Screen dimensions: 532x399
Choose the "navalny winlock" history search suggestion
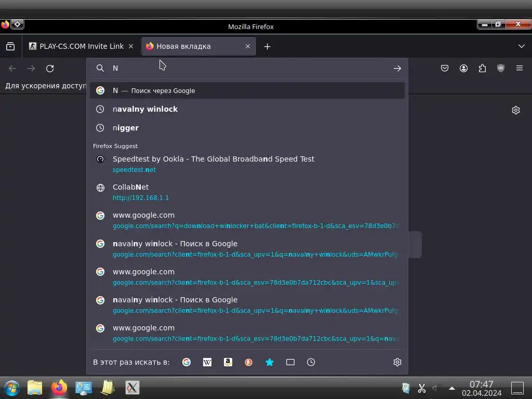point(247,109)
